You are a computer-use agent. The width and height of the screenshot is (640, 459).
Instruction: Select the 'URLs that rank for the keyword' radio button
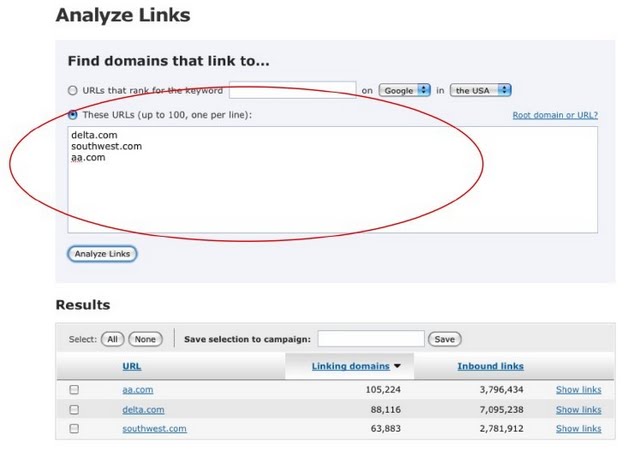click(x=73, y=91)
